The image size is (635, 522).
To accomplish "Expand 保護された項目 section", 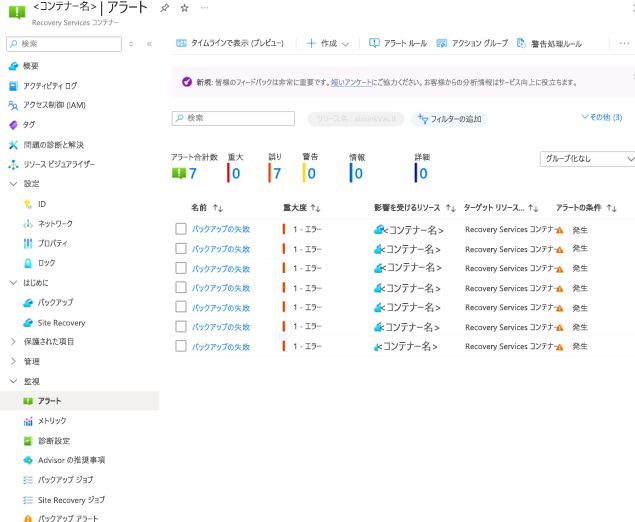I will coord(13,342).
